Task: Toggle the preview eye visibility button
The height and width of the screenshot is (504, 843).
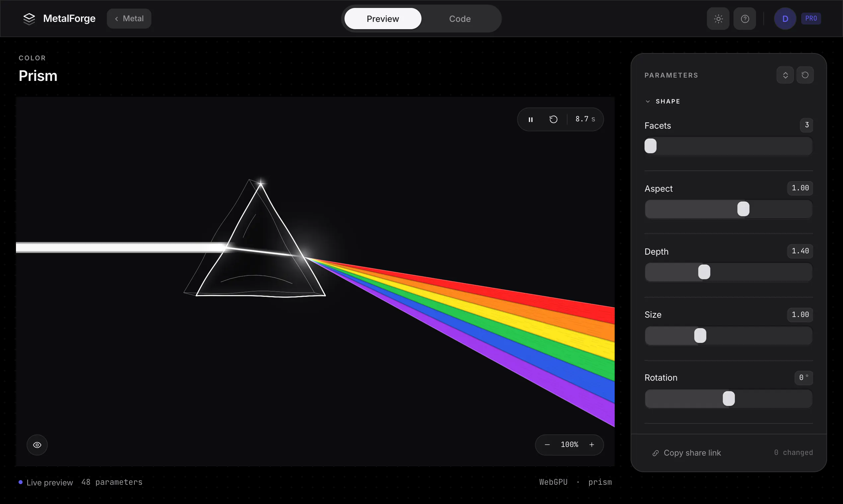Action: [37, 445]
